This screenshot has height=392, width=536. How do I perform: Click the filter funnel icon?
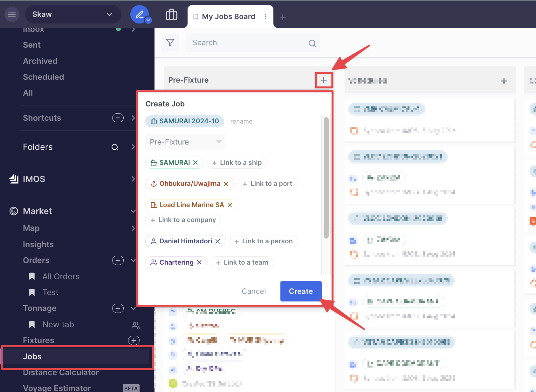pos(170,43)
